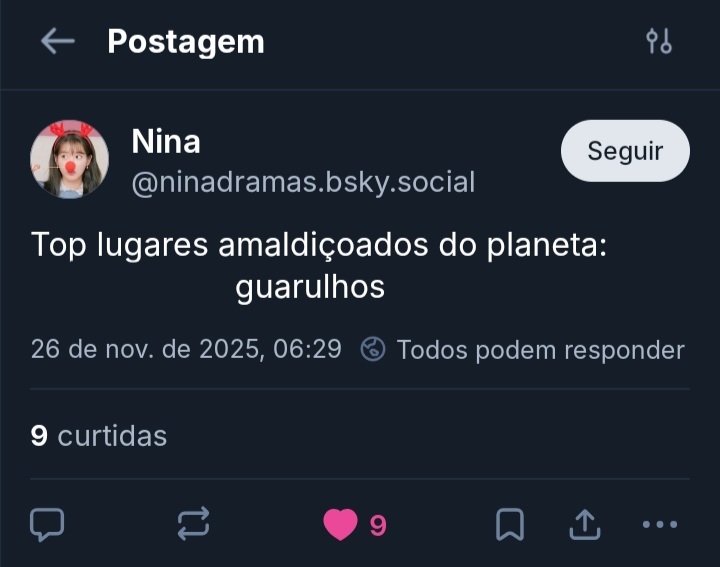720x567 pixels.
Task: Open the repost arrows menu
Action: point(193,523)
